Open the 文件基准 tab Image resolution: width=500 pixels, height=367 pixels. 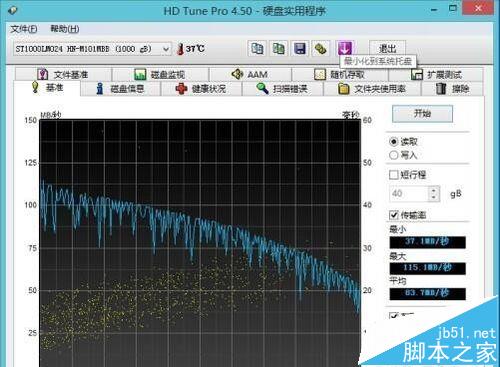coord(63,74)
